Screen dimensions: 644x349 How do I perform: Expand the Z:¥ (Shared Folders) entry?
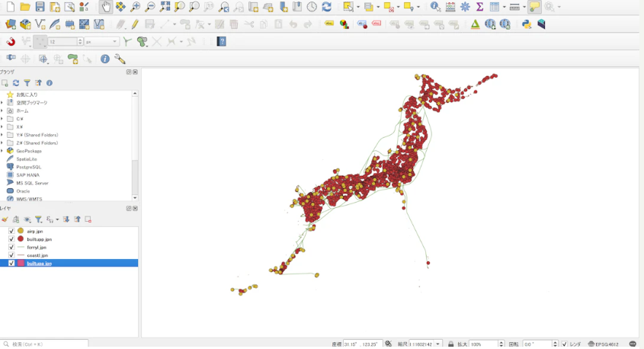coord(2,142)
